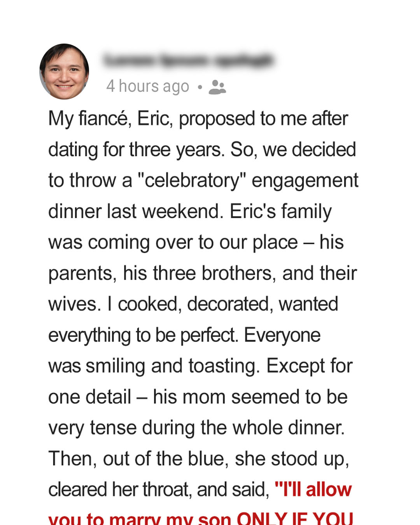The height and width of the screenshot is (525, 420).
Task: Click the line "dinner last weekend. Eric's family"
Action: click(190, 212)
